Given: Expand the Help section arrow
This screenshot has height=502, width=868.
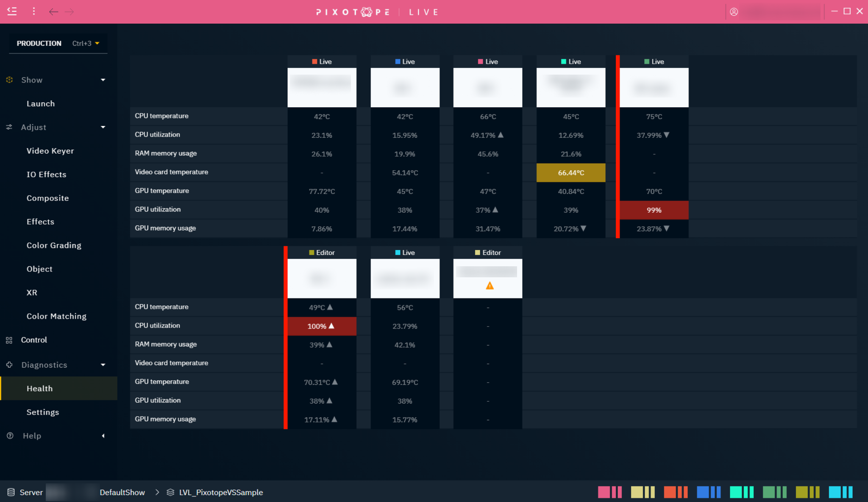Looking at the screenshot, I should point(103,436).
